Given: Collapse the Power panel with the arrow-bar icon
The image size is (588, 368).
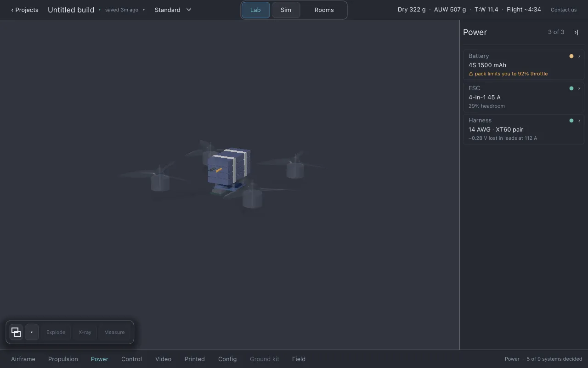Looking at the screenshot, I should pyautogui.click(x=576, y=32).
